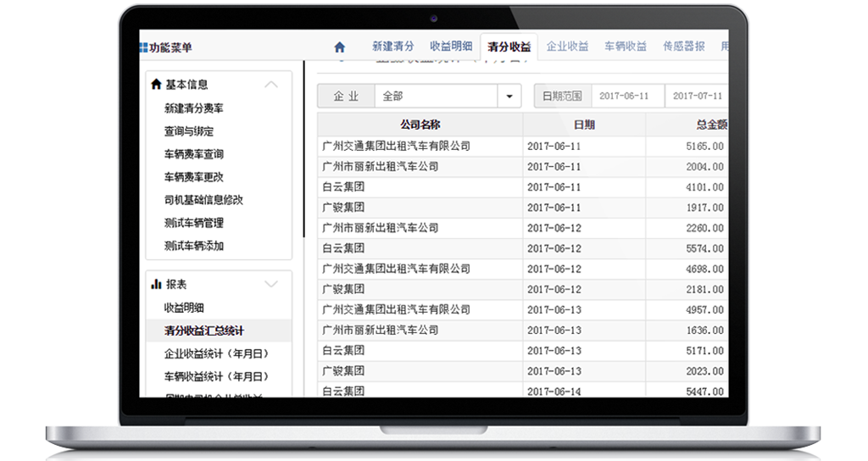
Task: Go to the home icon tab
Action: (x=339, y=47)
